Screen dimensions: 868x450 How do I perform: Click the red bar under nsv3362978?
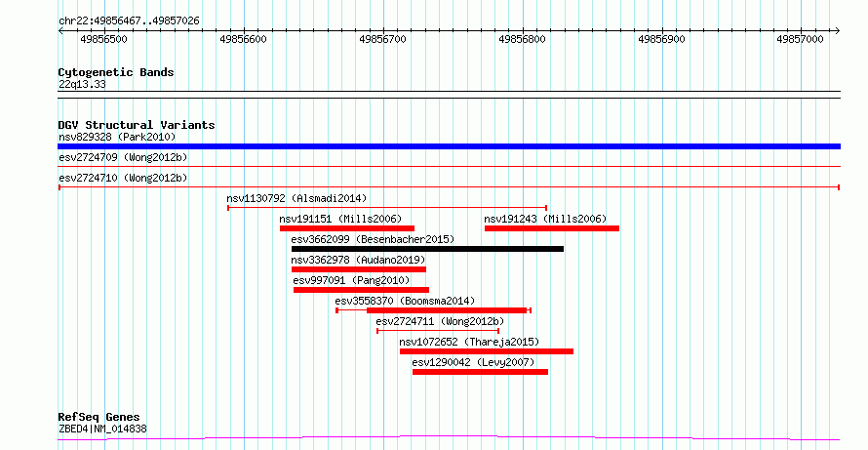pos(359,269)
